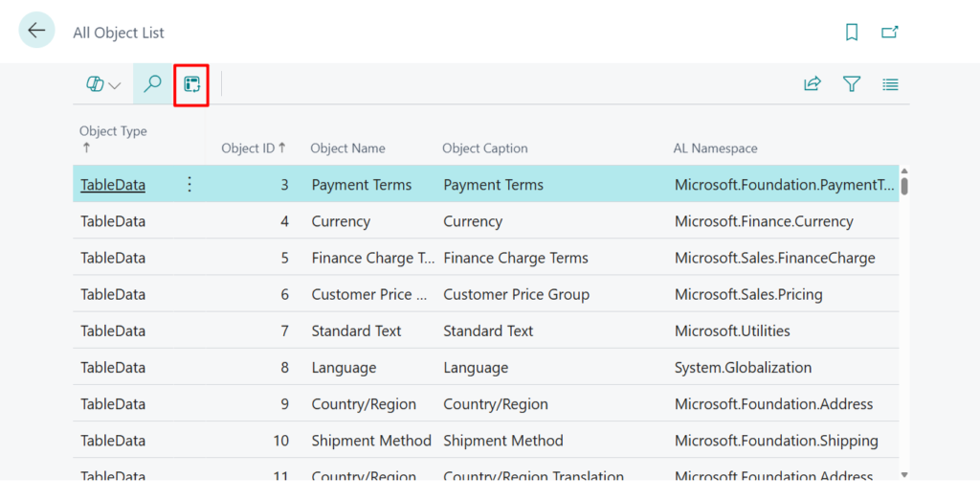
Task: Open row options for Payment Terms
Action: tap(189, 184)
